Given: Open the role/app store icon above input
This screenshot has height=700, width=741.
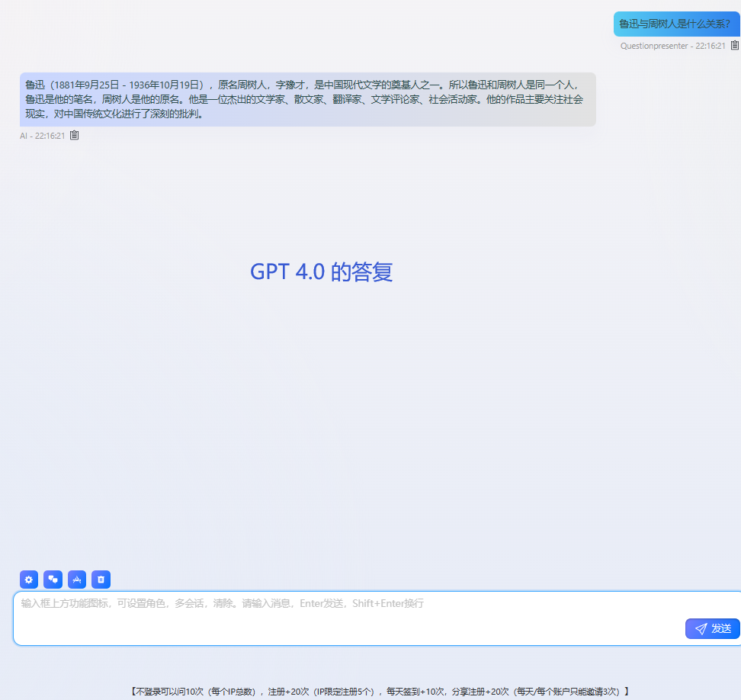Looking at the screenshot, I should click(77, 580).
